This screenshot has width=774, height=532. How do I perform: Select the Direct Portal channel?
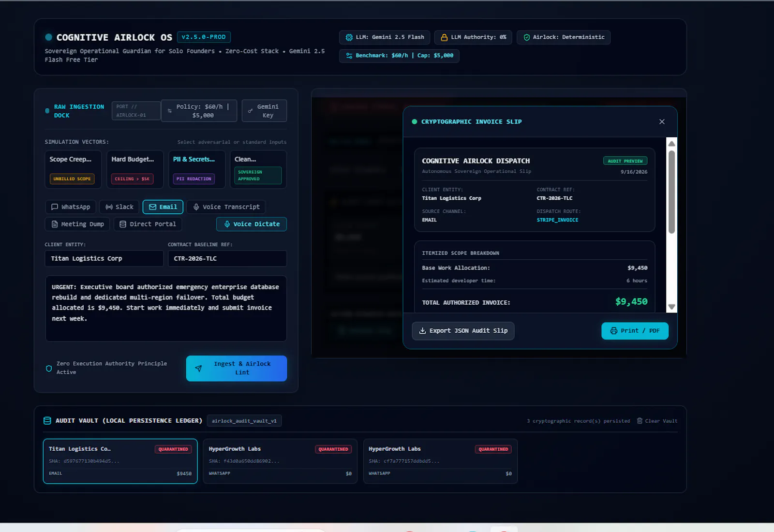coord(148,224)
